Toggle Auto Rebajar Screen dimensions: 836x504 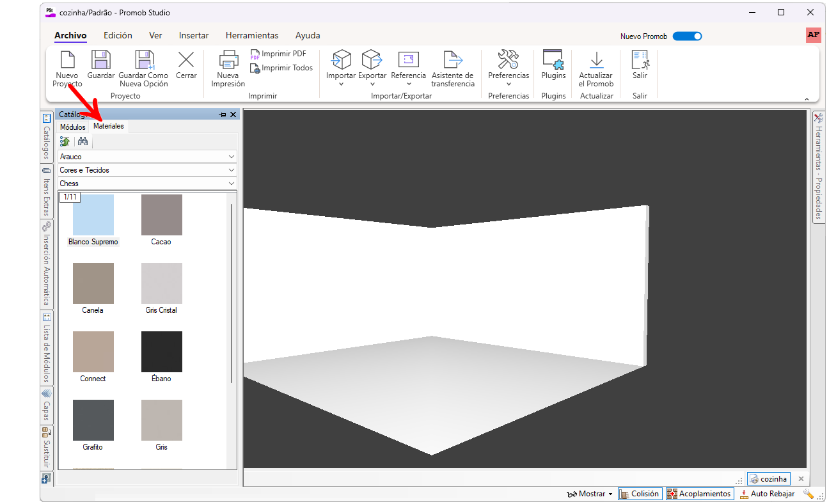(x=767, y=494)
